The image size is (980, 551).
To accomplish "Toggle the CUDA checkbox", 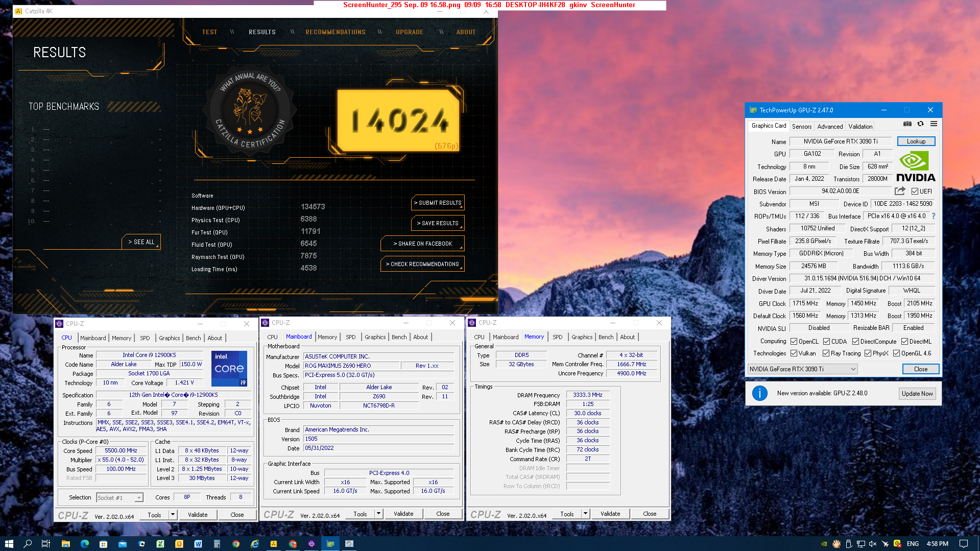I will point(826,342).
